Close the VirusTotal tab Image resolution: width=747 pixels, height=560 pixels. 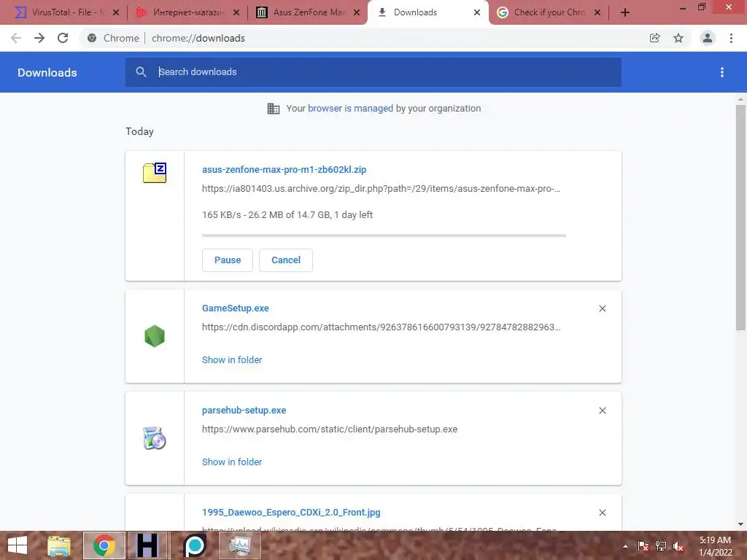(x=116, y=13)
